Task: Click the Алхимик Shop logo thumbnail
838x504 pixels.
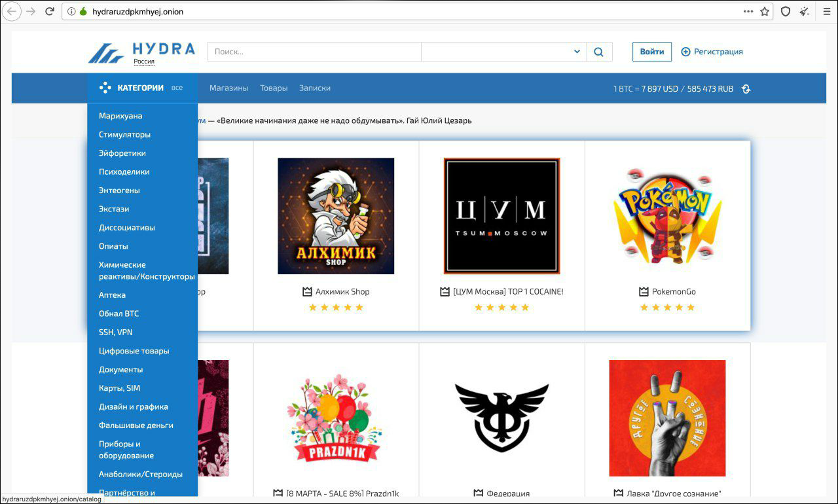Action: point(336,216)
